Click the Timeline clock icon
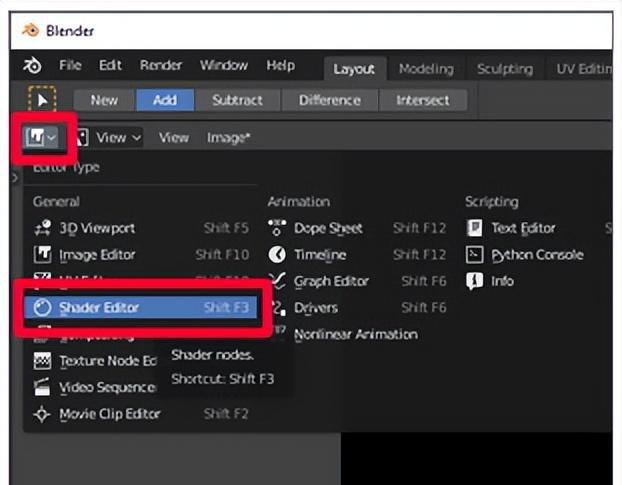This screenshot has height=485, width=622. point(277,255)
